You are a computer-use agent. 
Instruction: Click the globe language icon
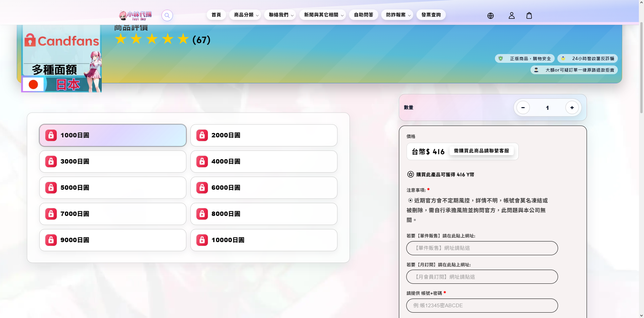pos(490,15)
